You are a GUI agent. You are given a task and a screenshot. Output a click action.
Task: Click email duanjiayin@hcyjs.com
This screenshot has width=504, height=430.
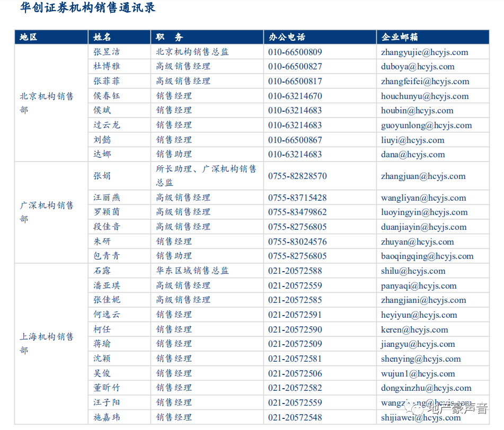tap(424, 227)
